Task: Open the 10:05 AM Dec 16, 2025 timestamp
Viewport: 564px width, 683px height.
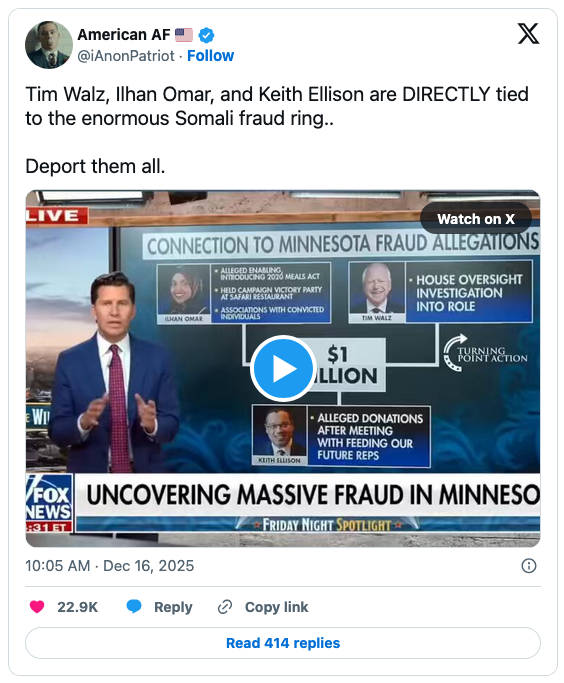Action: tap(110, 566)
